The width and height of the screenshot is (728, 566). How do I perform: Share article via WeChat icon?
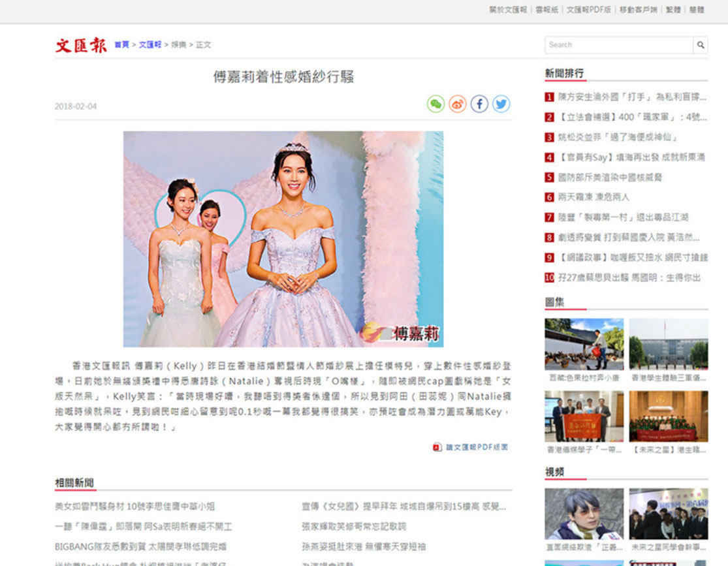point(435,104)
